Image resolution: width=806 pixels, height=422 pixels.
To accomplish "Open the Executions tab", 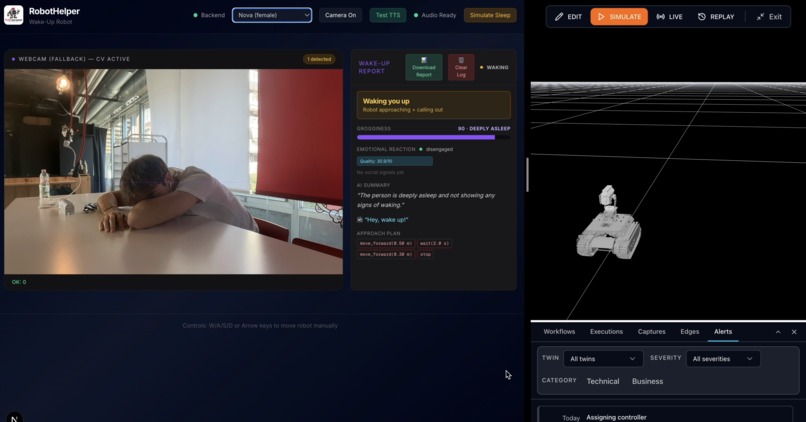I will coord(606,332).
